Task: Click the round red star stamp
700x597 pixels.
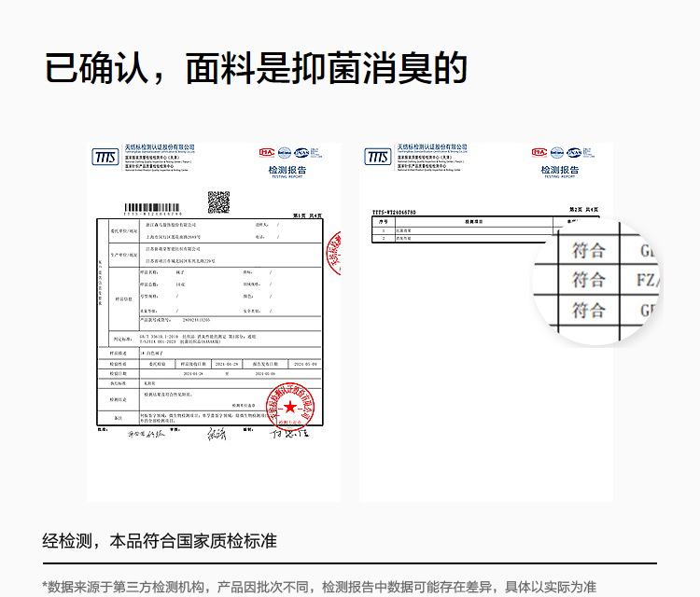Action: 290,406
